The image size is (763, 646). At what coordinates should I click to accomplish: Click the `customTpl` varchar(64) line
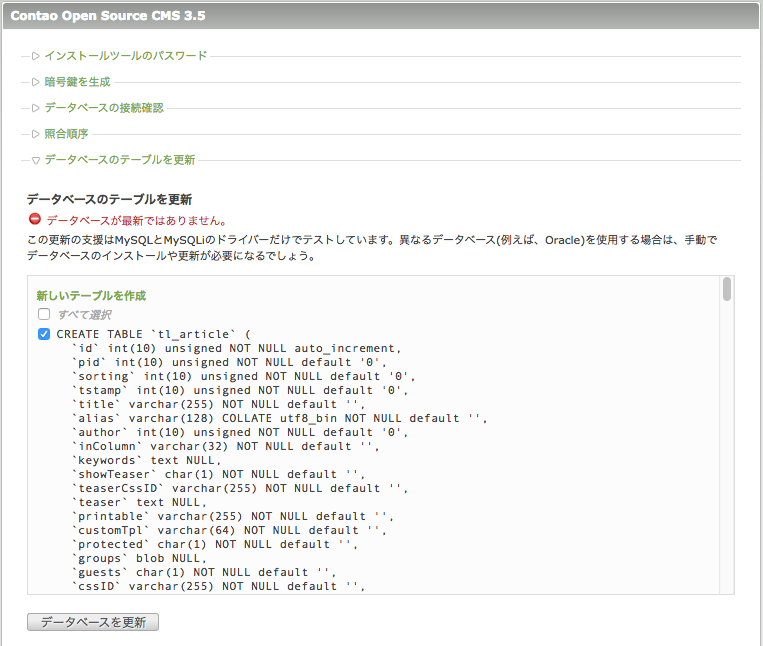point(228,530)
